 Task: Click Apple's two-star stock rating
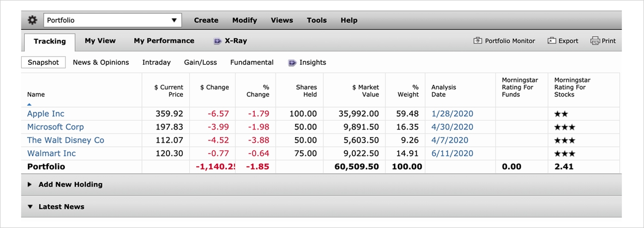(x=561, y=114)
